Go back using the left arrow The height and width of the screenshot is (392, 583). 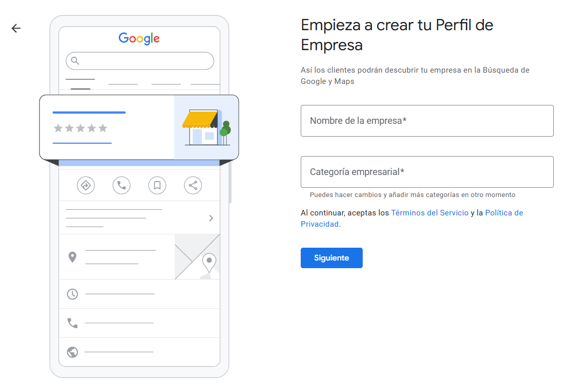16,28
